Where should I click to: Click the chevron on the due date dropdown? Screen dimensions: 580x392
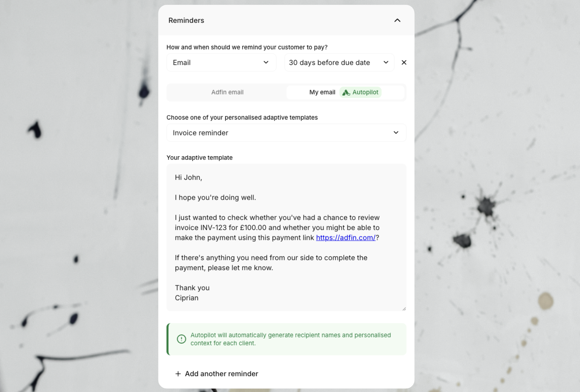(x=386, y=62)
